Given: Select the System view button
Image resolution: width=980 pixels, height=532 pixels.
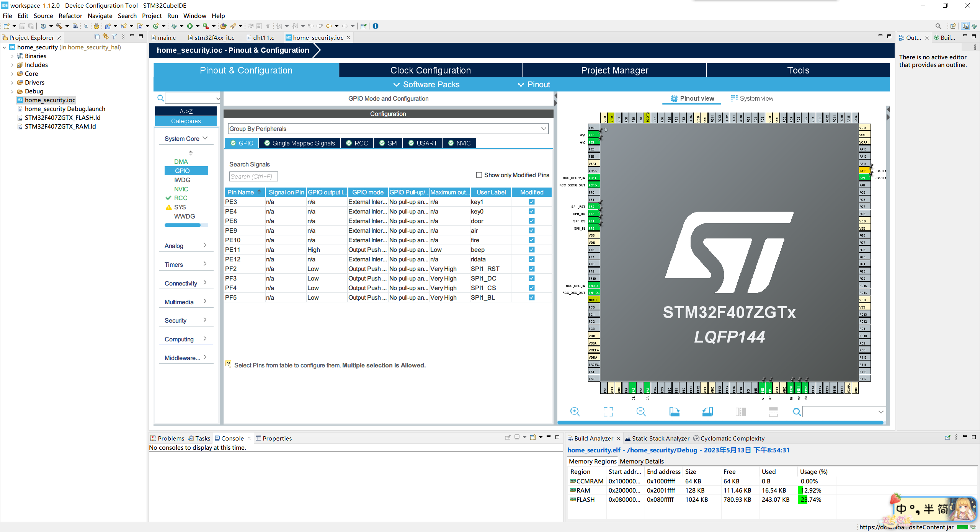Looking at the screenshot, I should (x=752, y=98).
